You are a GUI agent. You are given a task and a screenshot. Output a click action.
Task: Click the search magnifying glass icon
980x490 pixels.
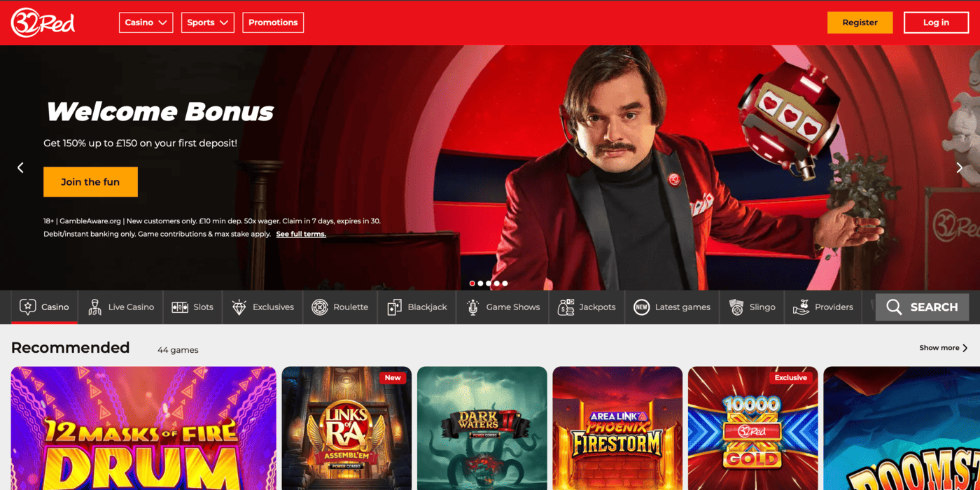[894, 307]
